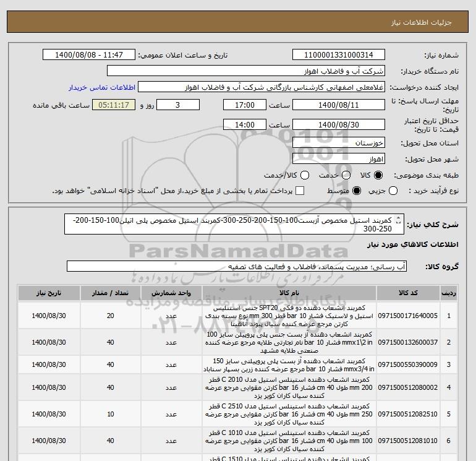Click product code 0971500550390009
This screenshot has width=476, height=461.
coord(408,364)
